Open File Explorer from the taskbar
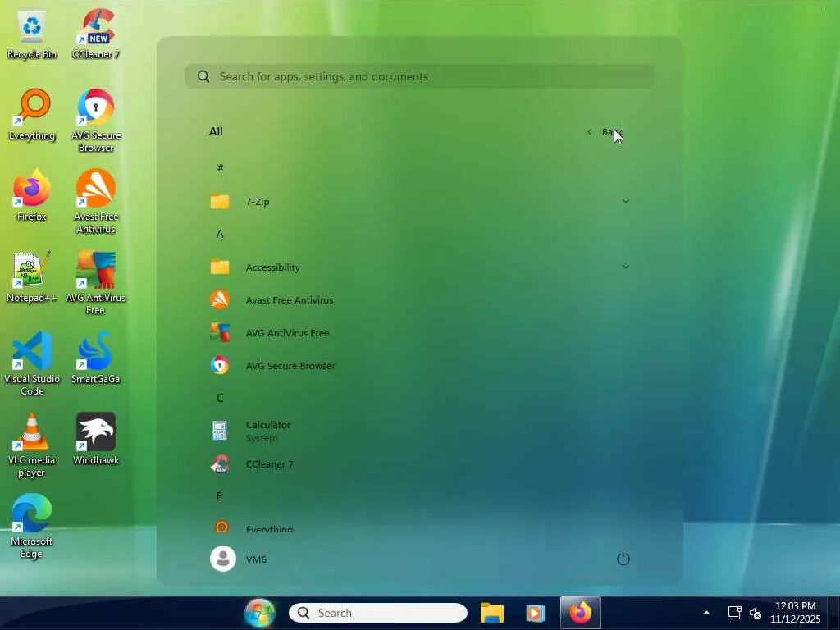This screenshot has height=630, width=840. click(492, 613)
